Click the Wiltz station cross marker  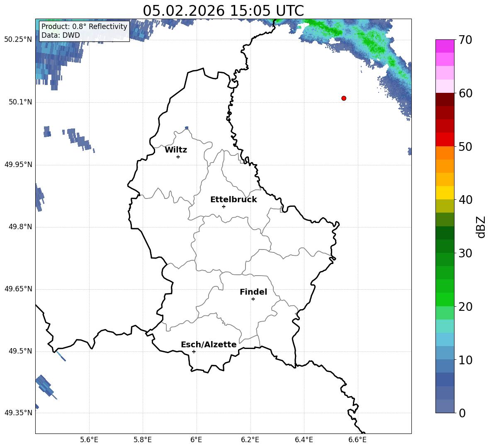(178, 157)
